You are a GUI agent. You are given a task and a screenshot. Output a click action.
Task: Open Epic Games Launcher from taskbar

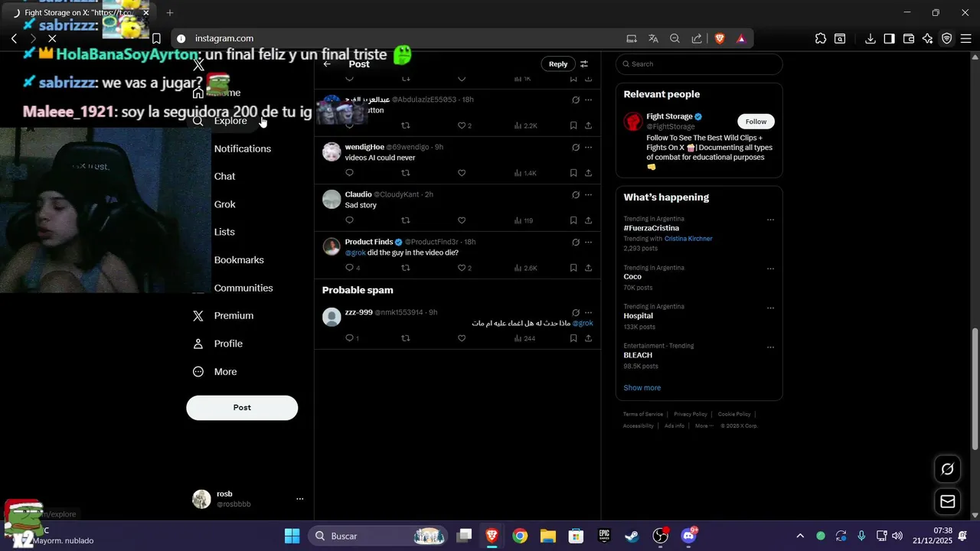tap(604, 536)
